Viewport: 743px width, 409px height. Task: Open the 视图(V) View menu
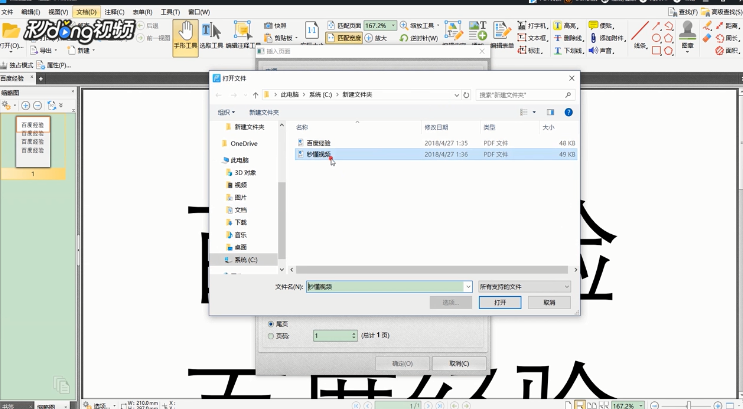coord(58,12)
